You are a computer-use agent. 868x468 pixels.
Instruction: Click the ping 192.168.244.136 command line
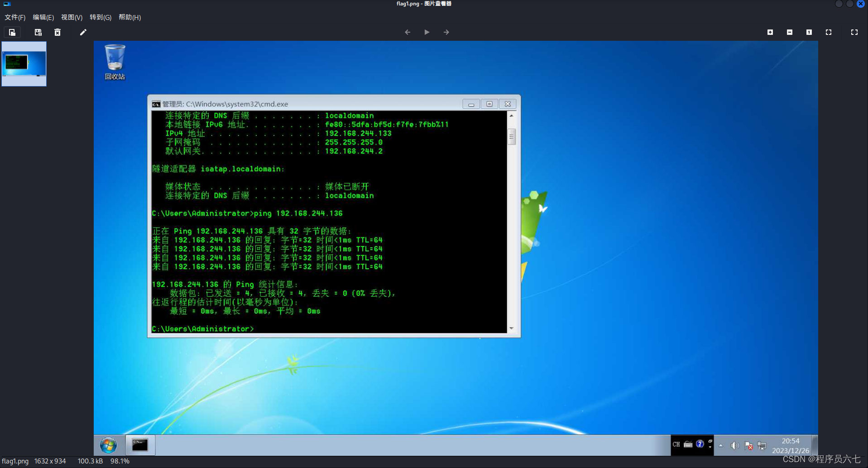pyautogui.click(x=247, y=213)
